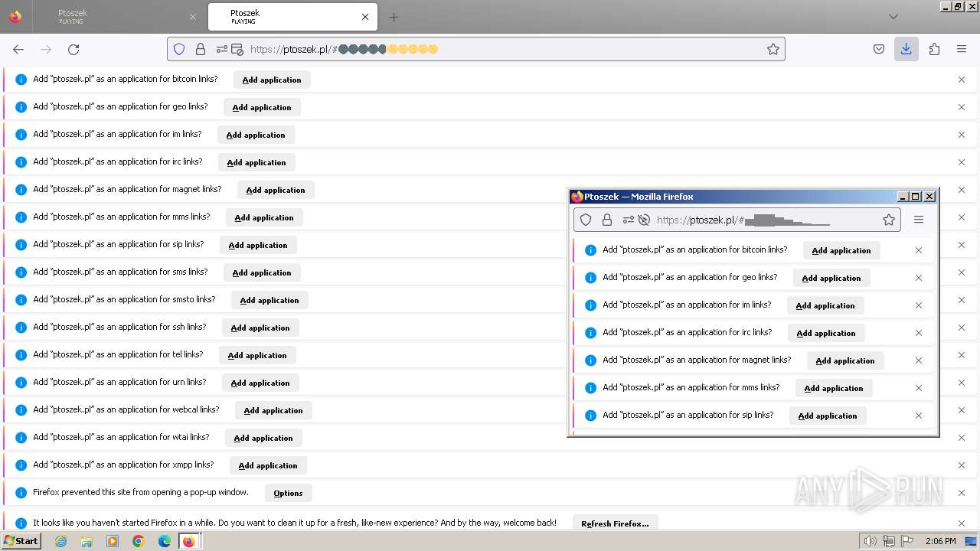Dismiss the pop-up blocked notification
This screenshot has height=551, width=980.
pos(962,493)
